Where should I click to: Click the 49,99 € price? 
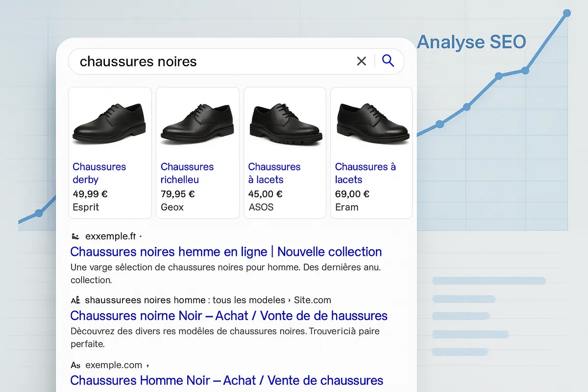(x=90, y=194)
